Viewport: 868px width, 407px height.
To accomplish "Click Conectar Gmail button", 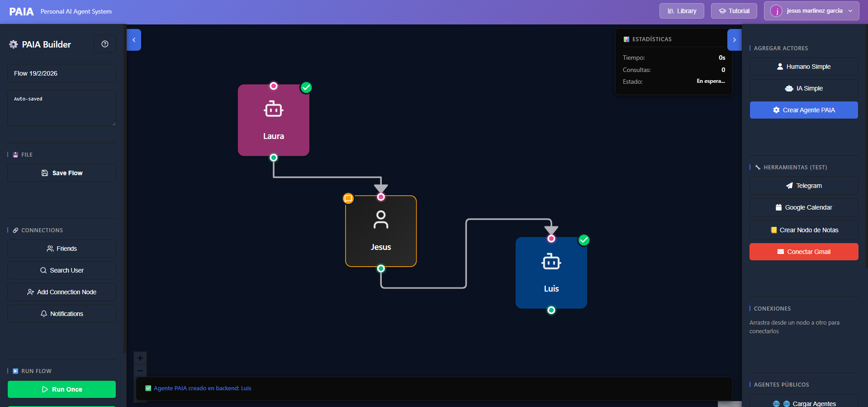I will 804,252.
